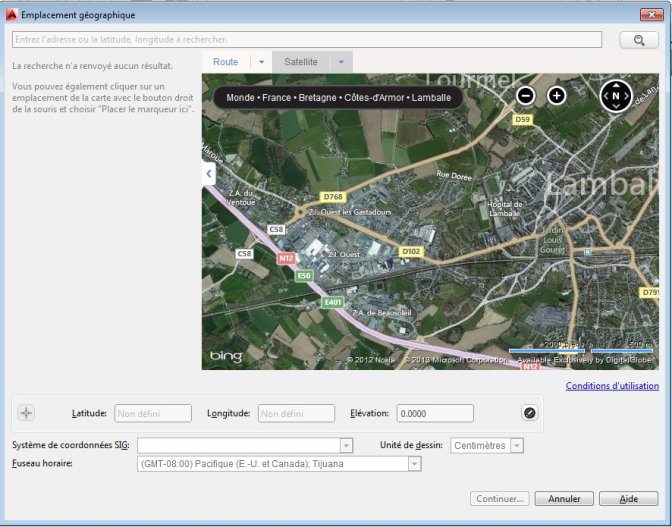The height and width of the screenshot is (527, 672).
Task: Collapse the side panel with left chevron
Action: pos(209,173)
